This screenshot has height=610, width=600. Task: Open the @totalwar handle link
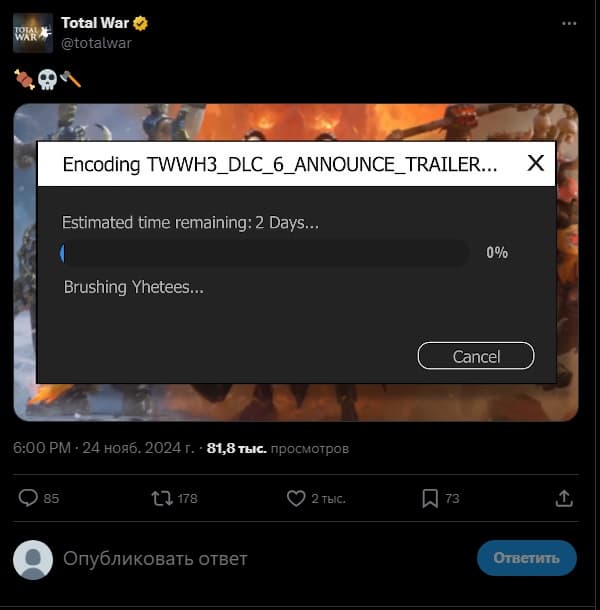coord(96,43)
